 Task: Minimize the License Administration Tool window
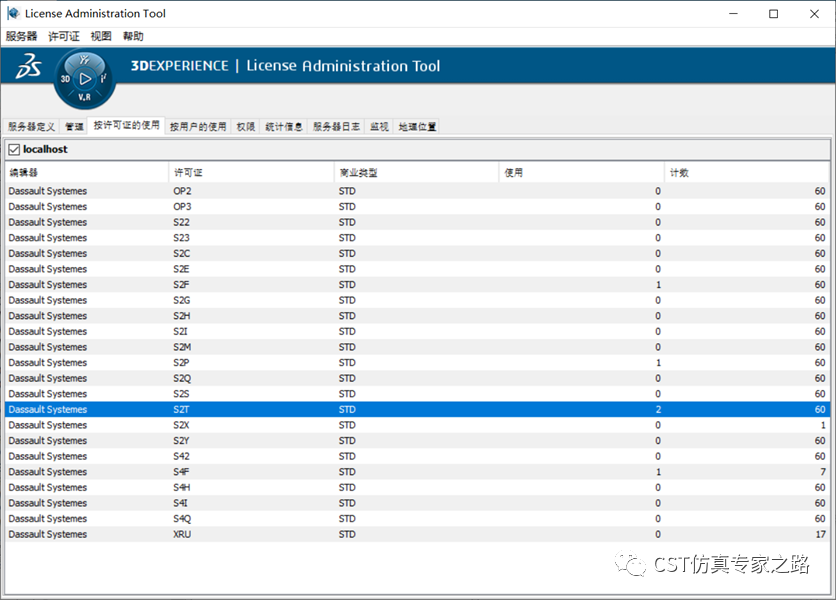click(734, 14)
